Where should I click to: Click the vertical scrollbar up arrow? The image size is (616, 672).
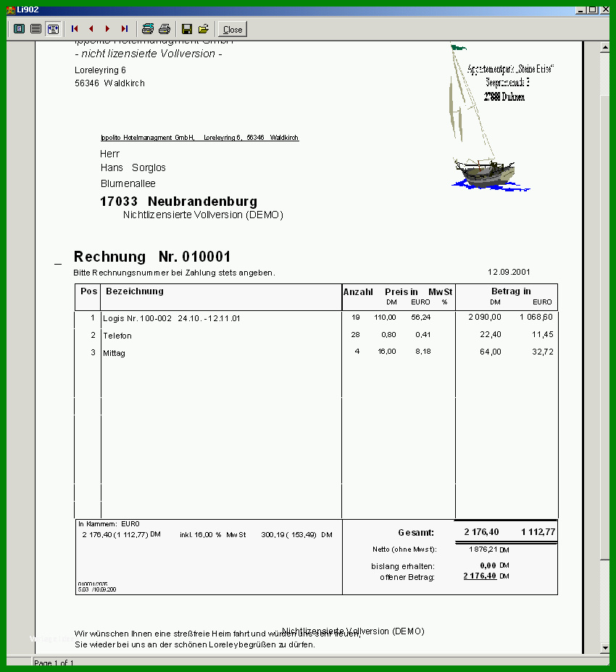(x=605, y=47)
